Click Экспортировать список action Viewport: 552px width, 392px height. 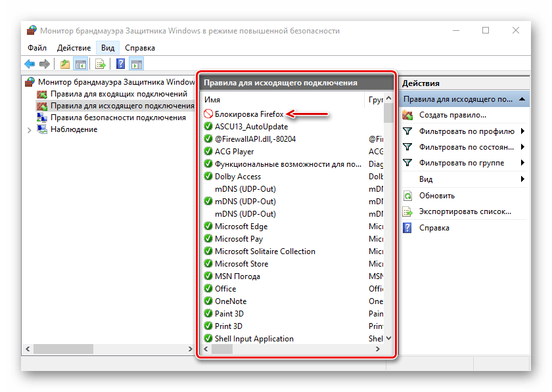pos(465,211)
